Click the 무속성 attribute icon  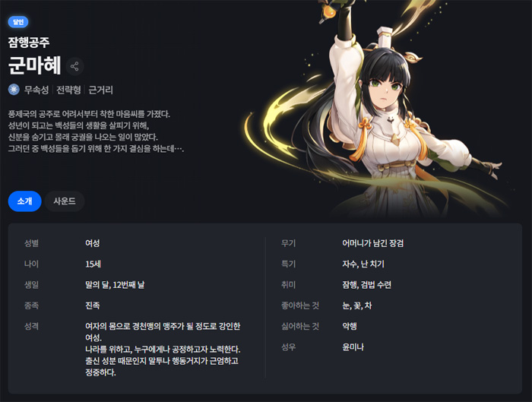pyautogui.click(x=14, y=90)
